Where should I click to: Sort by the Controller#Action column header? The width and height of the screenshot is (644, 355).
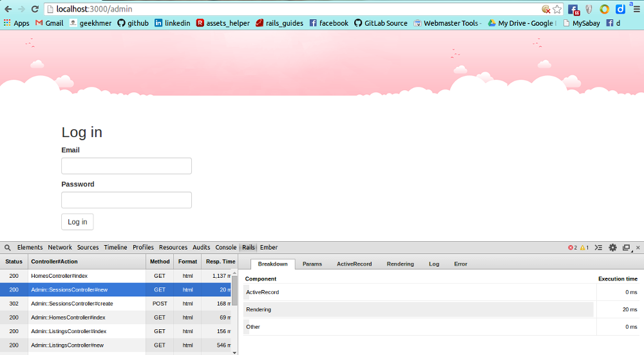87,262
